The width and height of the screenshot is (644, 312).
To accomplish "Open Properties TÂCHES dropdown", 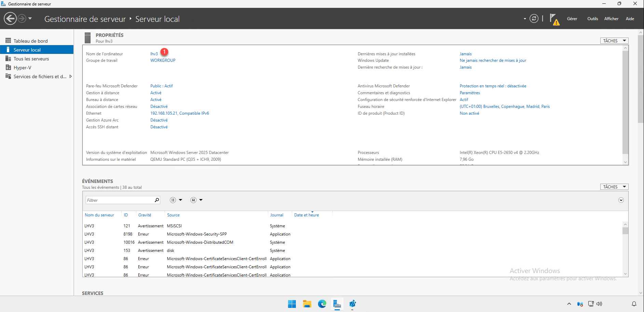I will [x=614, y=41].
